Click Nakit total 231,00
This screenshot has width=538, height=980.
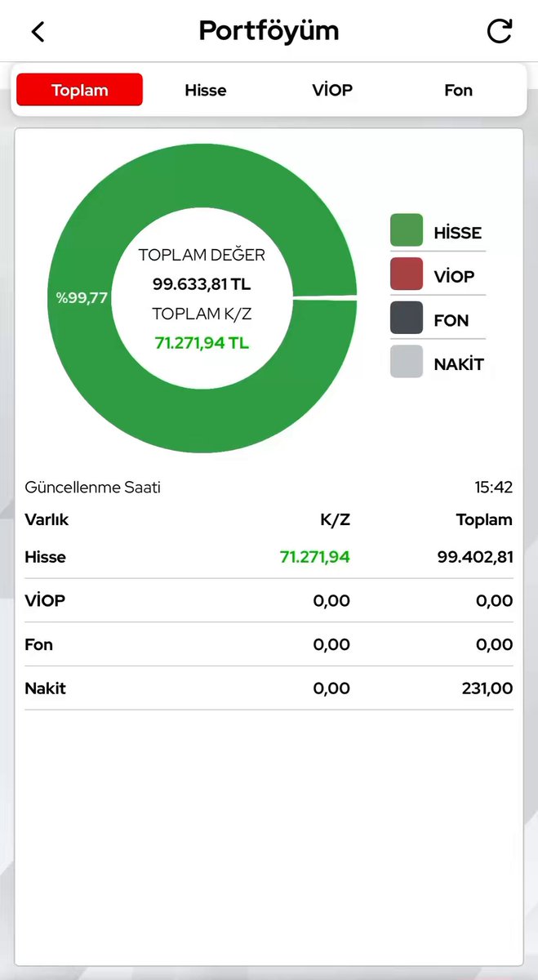click(487, 688)
